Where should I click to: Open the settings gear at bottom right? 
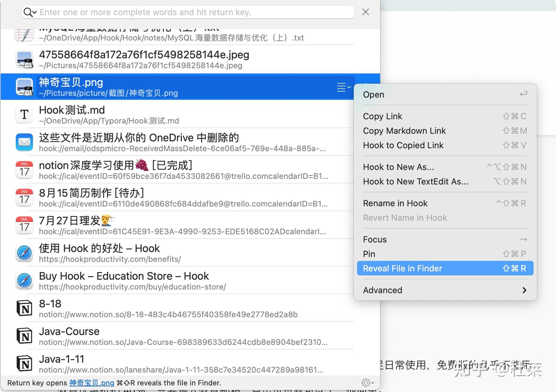coord(366,383)
